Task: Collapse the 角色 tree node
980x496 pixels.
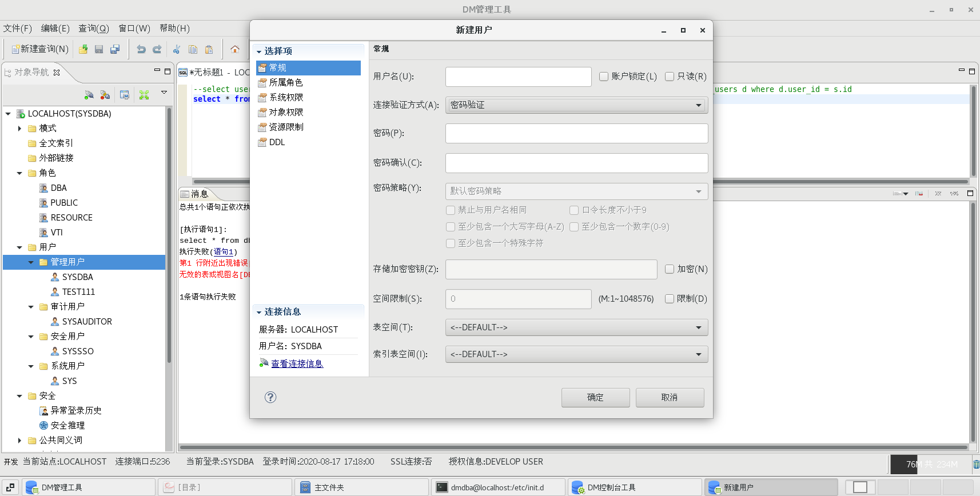Action: (x=19, y=173)
